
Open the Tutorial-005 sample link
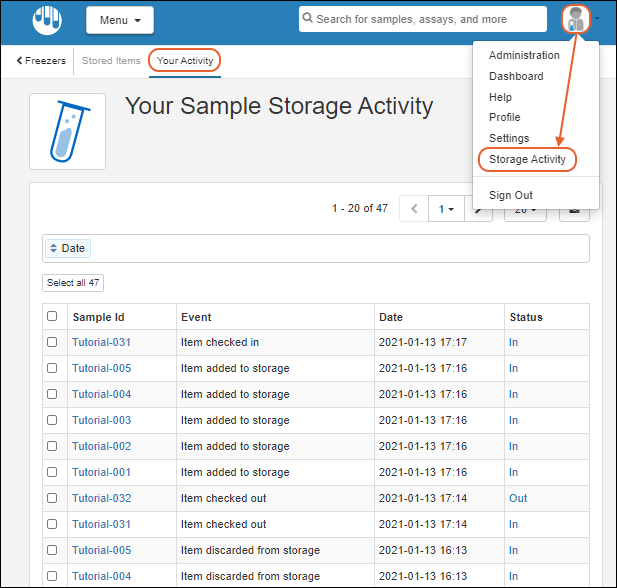coord(101,368)
